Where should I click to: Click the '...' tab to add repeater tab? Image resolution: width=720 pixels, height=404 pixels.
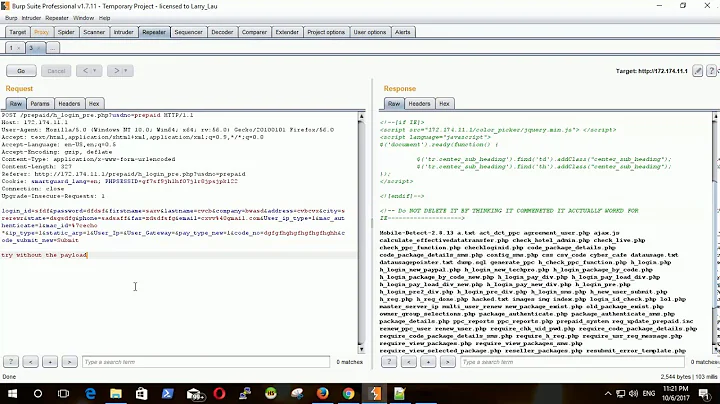point(52,47)
